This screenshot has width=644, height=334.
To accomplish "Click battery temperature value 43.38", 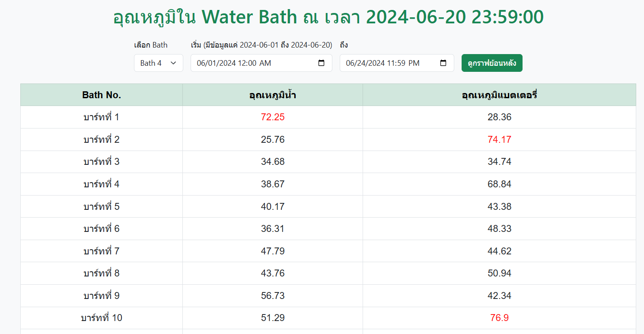I will click(499, 207).
